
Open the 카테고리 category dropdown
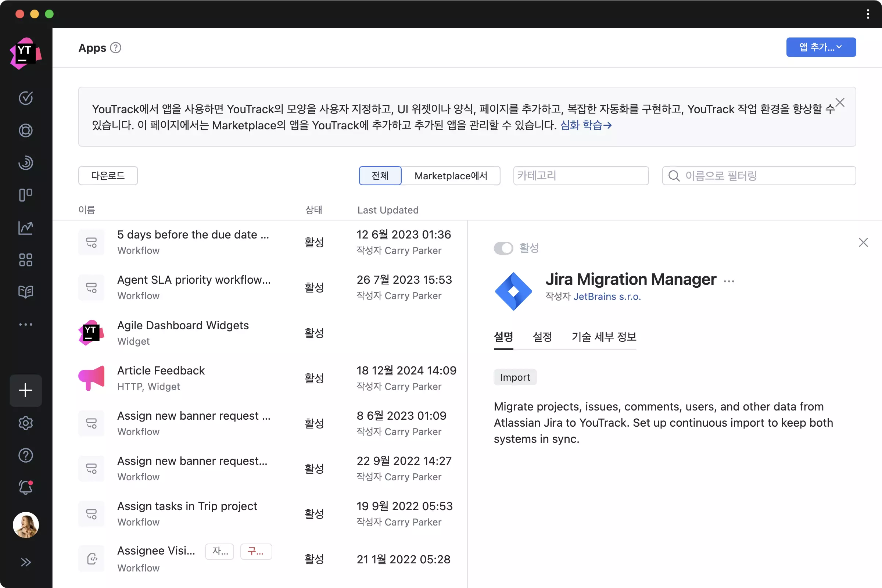coord(581,176)
